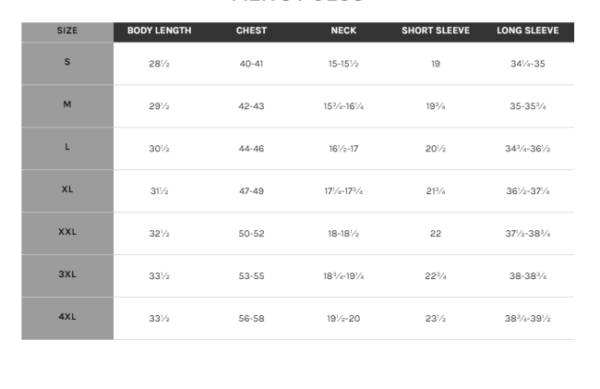Click the 56-58 chest value for 4XL
600x389 pixels.
(251, 319)
